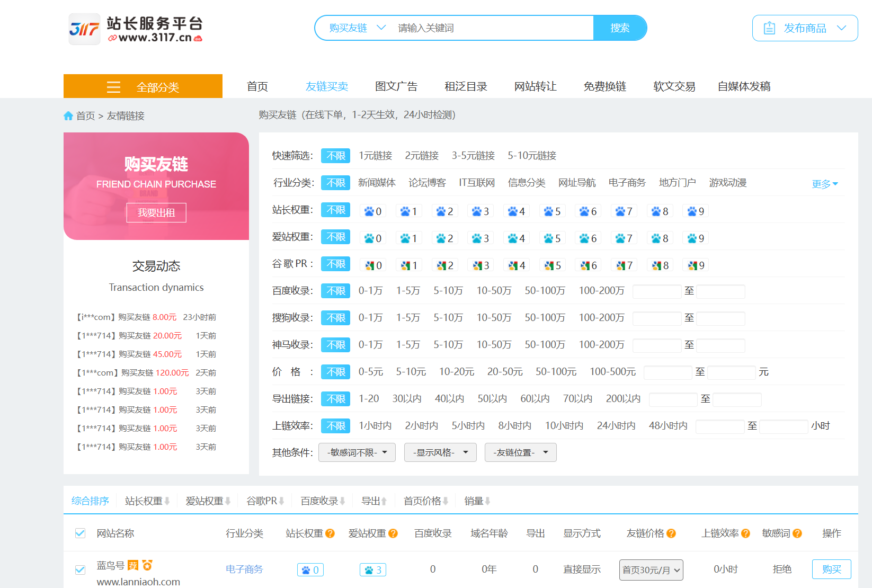This screenshot has width=872, height=588.
Task: Switch to the 友链买卖 tab
Action: [x=326, y=86]
